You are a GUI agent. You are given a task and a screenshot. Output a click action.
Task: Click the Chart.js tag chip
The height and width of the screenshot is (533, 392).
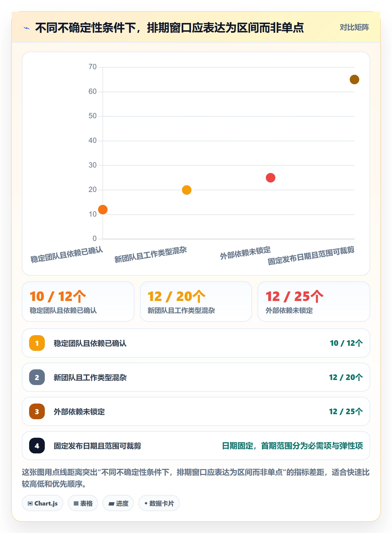click(x=43, y=503)
